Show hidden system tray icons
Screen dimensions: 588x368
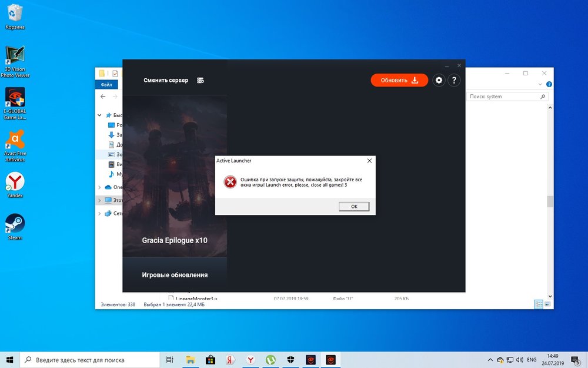(490, 360)
